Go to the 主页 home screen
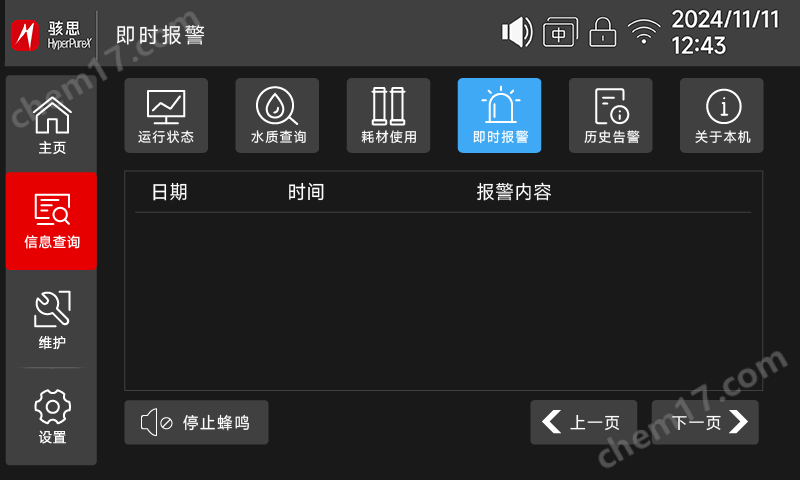 point(52,124)
